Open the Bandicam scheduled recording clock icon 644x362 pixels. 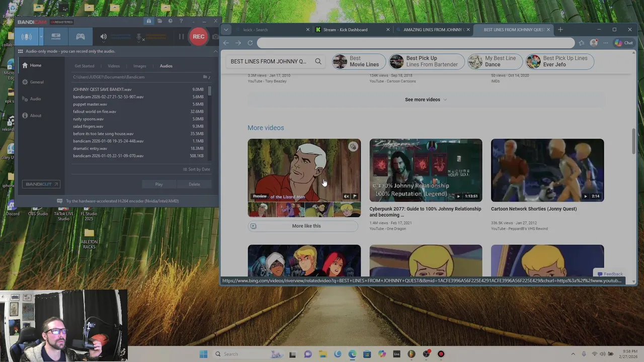170,21
